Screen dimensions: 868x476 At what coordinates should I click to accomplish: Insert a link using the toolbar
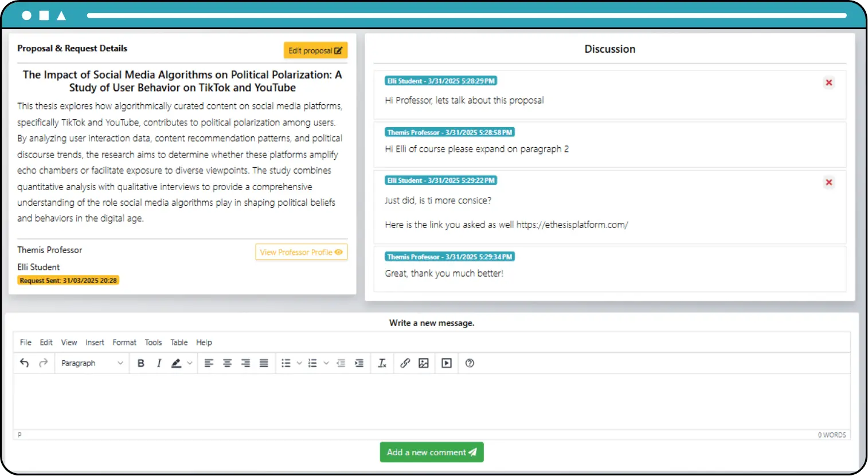405,363
